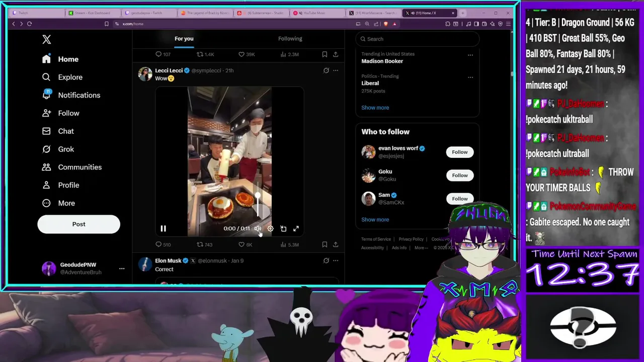The height and width of the screenshot is (362, 644).
Task: Open the Home page from the sidebar
Action: 60,59
